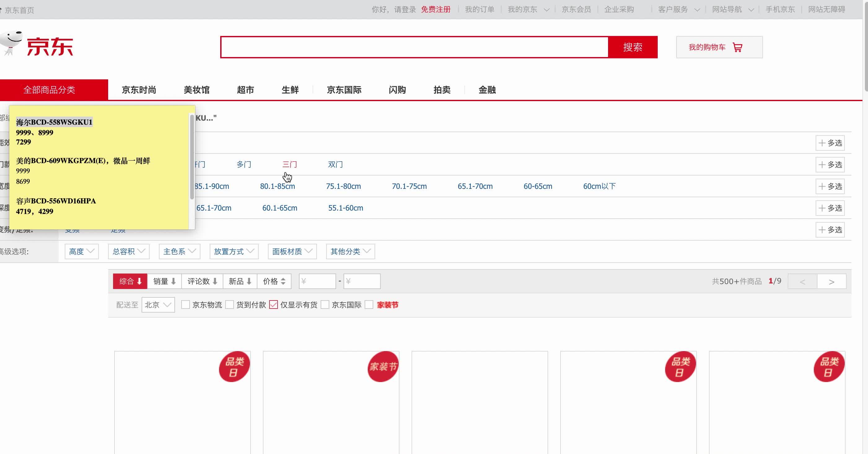Click the red 搜索 button
The height and width of the screenshot is (454, 868).
click(633, 47)
